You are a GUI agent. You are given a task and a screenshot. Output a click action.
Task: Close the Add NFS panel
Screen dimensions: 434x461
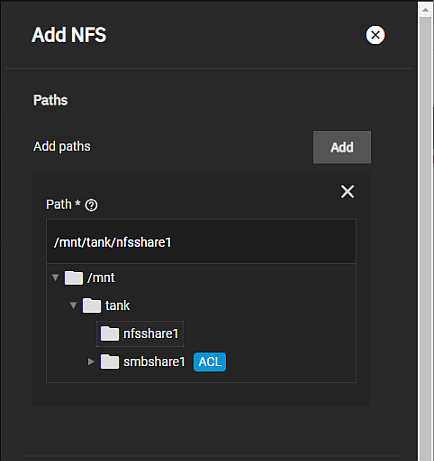pyautogui.click(x=375, y=35)
